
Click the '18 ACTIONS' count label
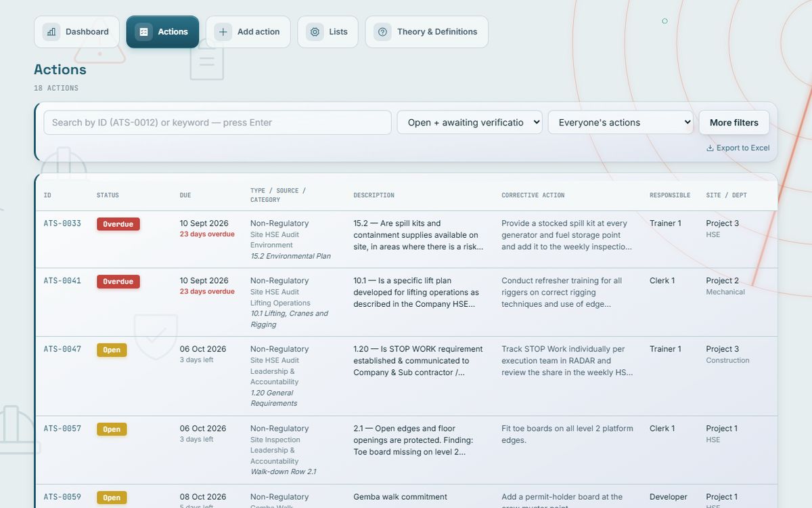pyautogui.click(x=56, y=88)
